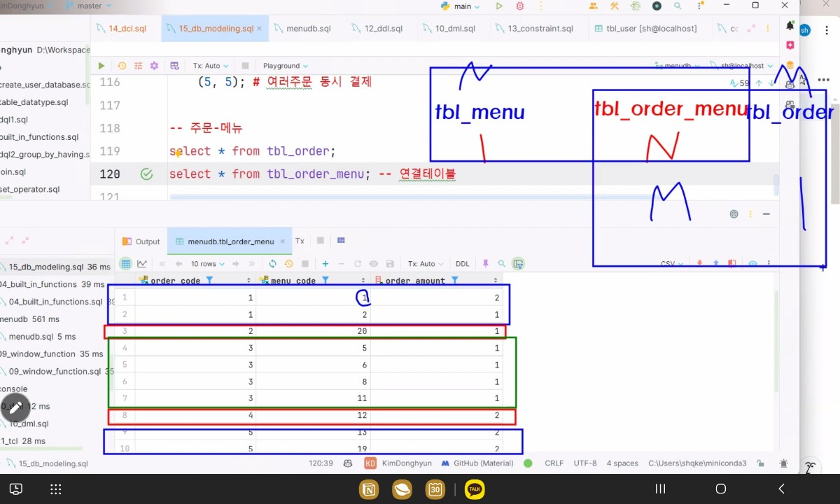Open the pink AI assistant sidebar icon
The image size is (840, 504).
tap(790, 45)
